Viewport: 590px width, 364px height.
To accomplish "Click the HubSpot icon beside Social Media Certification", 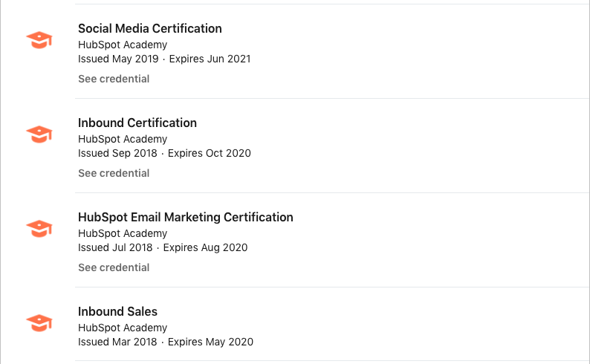I will point(39,40).
